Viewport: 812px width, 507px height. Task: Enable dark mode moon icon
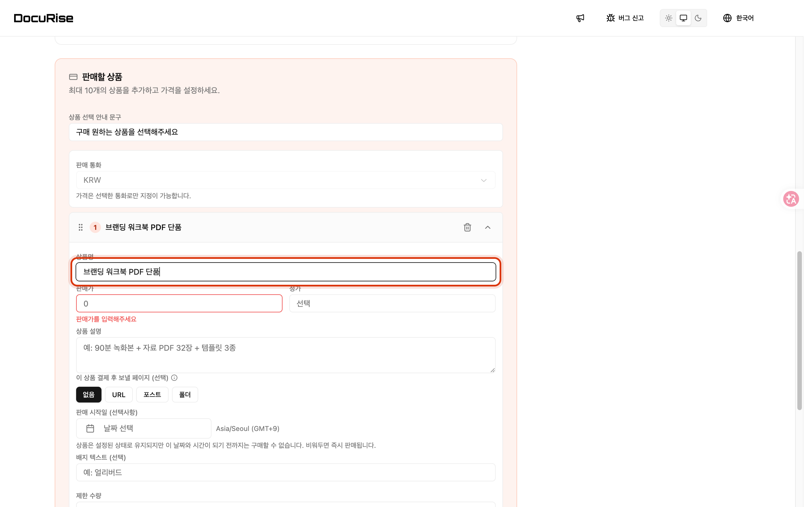coord(698,18)
